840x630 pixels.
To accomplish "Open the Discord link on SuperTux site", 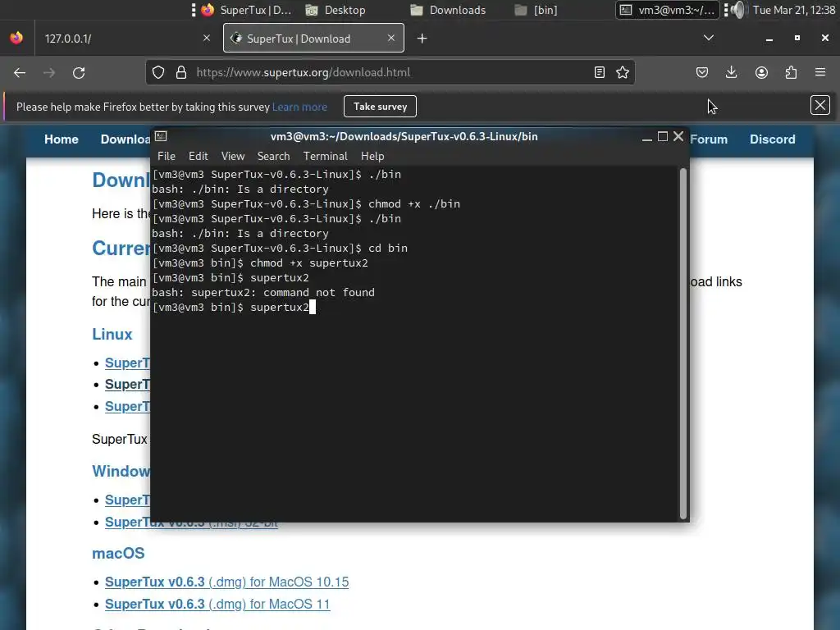I will (x=772, y=139).
